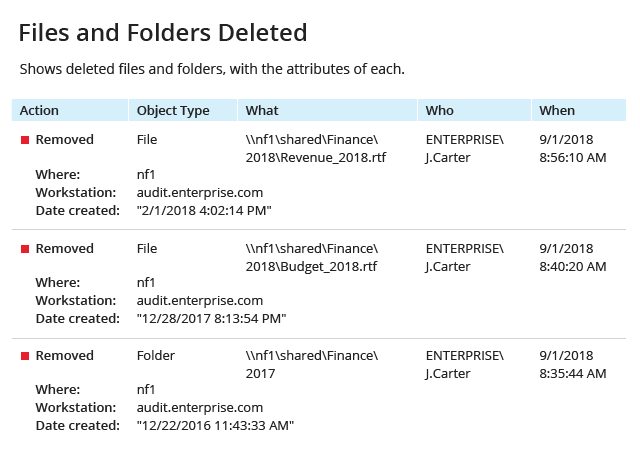Click the 8:35:44 AM timestamp

coord(573,374)
